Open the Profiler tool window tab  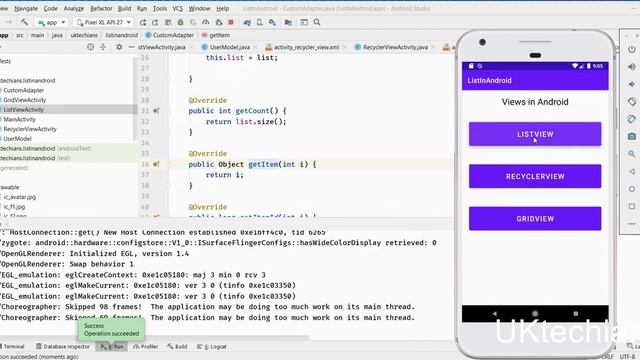[146, 347]
